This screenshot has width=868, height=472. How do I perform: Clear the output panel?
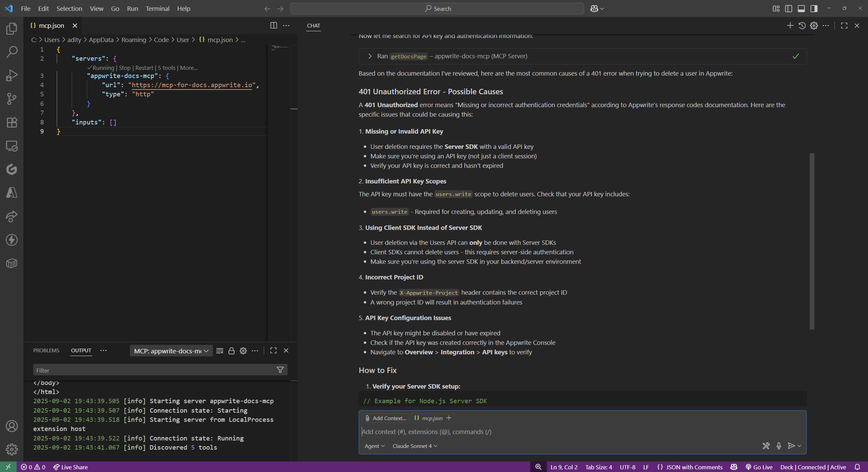220,351
